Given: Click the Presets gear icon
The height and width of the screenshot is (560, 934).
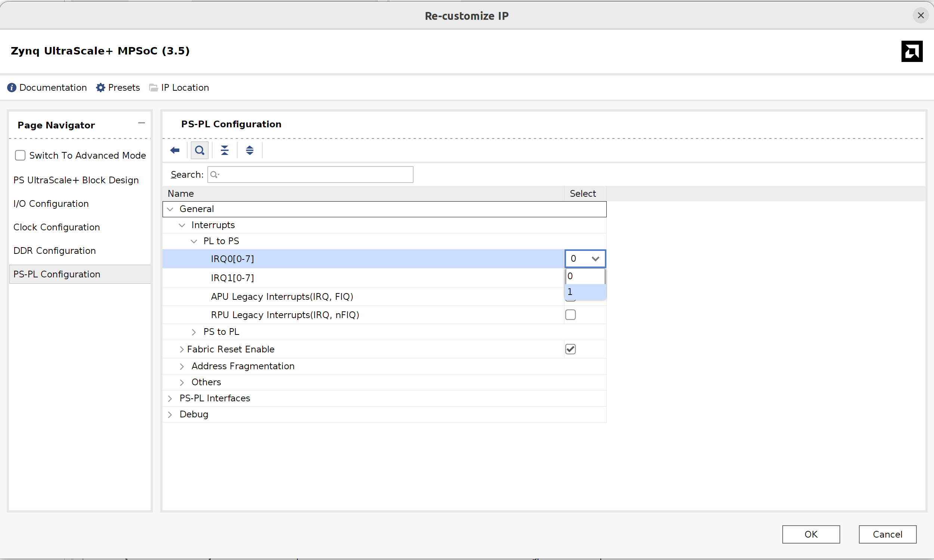Looking at the screenshot, I should (x=101, y=87).
